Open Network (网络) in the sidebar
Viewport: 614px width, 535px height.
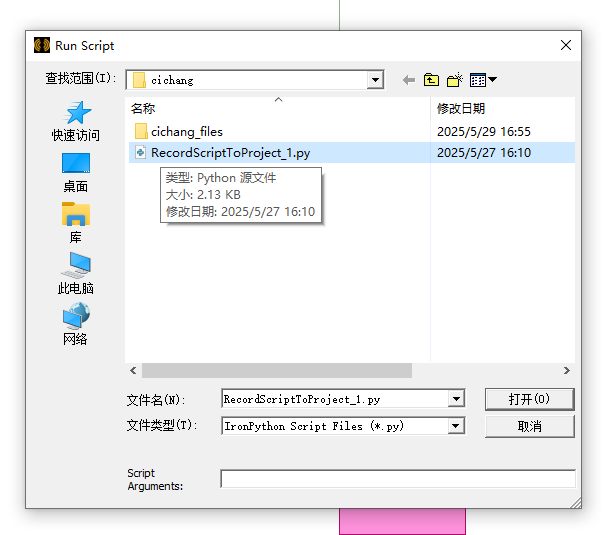click(76, 324)
